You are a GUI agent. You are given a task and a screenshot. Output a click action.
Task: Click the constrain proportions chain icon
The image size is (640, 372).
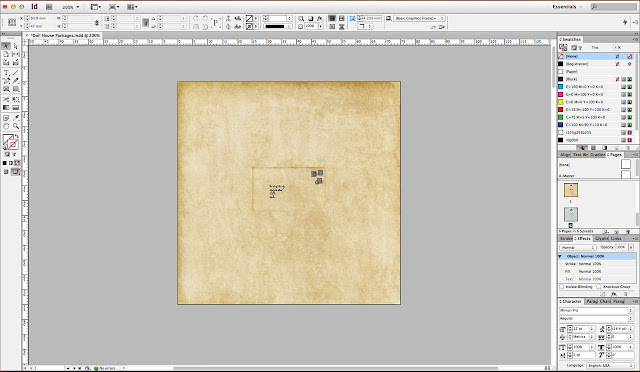pos(97,22)
